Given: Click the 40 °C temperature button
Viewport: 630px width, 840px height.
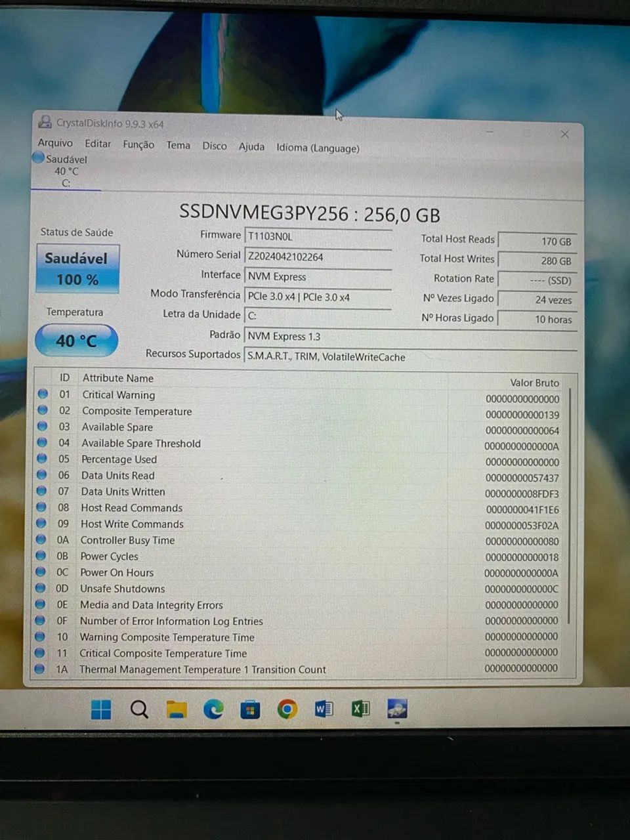Looking at the screenshot, I should [x=76, y=341].
